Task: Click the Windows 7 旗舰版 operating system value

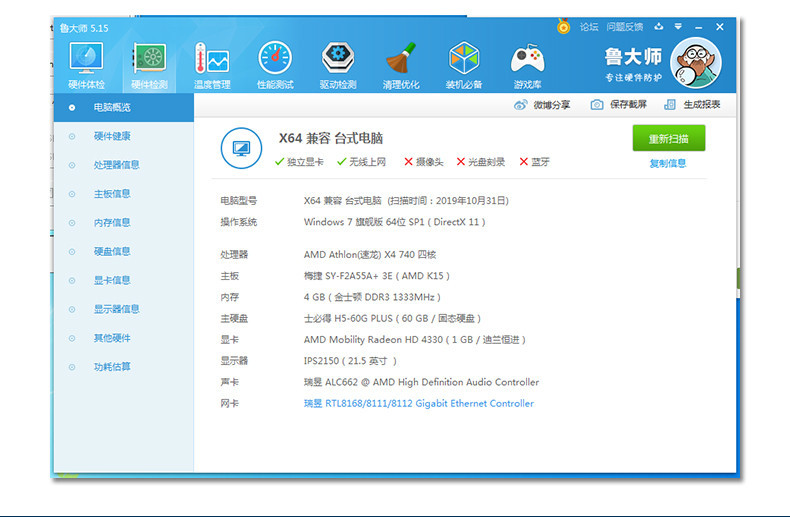Action: [394, 222]
